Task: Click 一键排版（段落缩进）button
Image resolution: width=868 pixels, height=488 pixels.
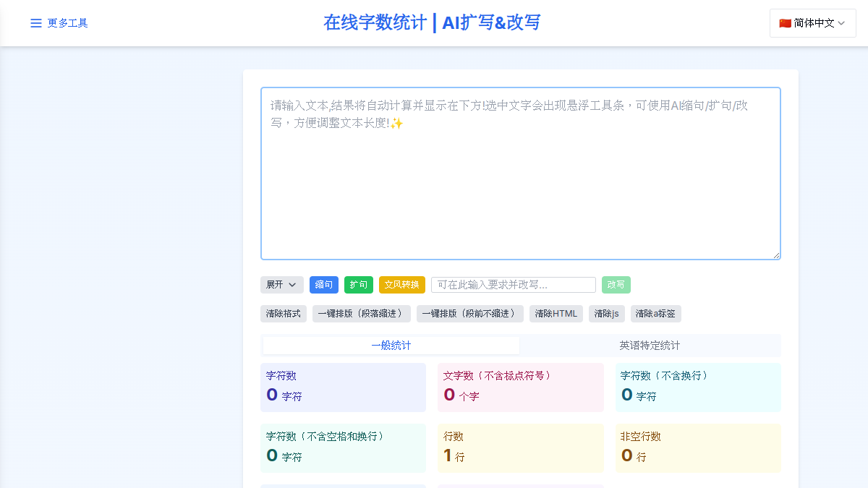Action: 362,314
